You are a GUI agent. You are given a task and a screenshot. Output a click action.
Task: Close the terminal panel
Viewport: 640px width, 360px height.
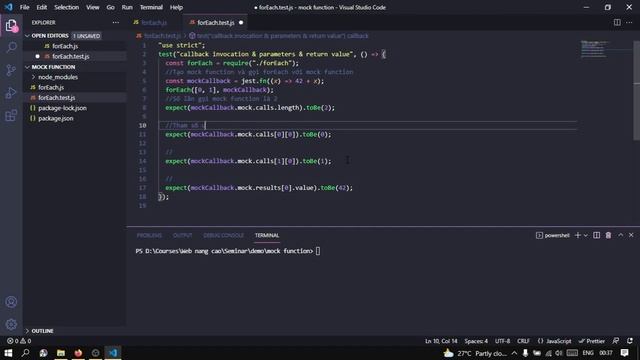point(631,235)
